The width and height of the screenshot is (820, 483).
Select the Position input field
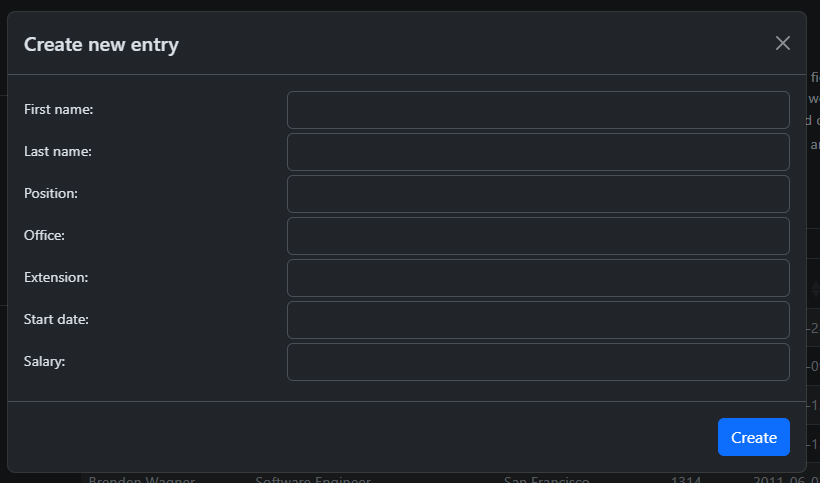538,194
